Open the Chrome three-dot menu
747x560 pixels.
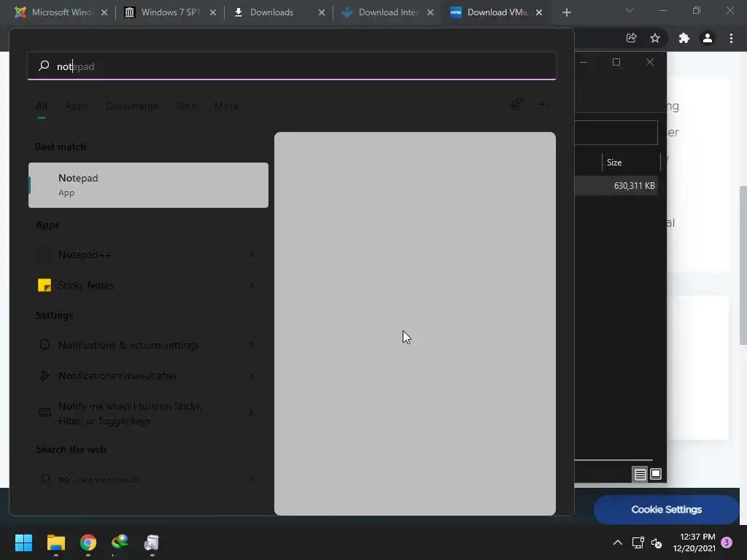pos(731,38)
